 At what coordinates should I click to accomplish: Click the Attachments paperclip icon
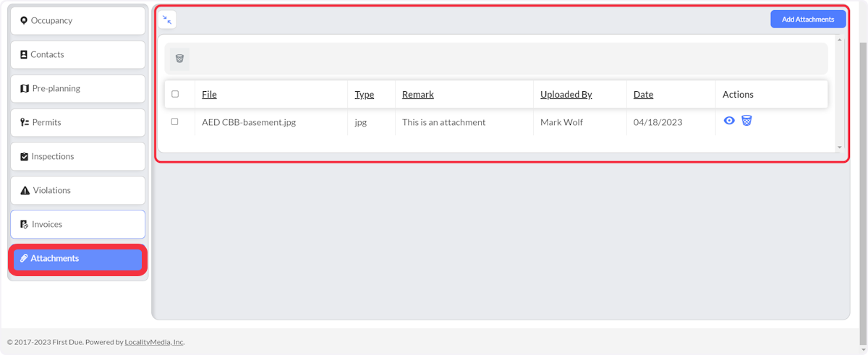pyautogui.click(x=24, y=258)
